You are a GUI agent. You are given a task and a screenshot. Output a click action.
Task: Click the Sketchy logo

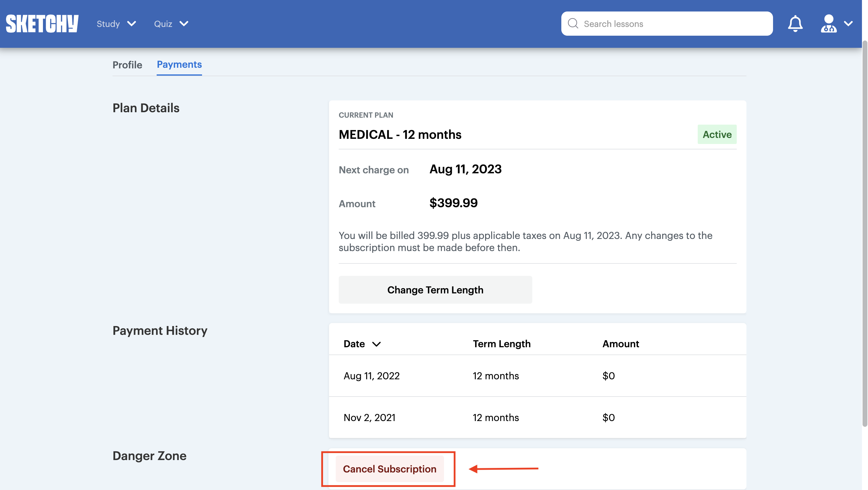[x=42, y=24]
